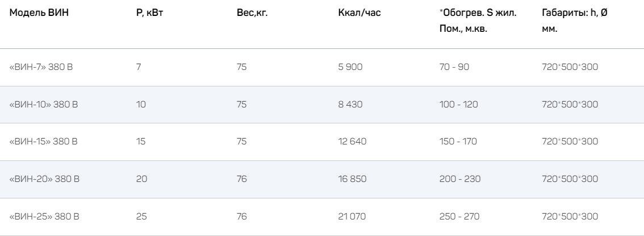Screen dimensions: 644x236
Task: Click the Модель ВИН column header
Action: pos(39,13)
